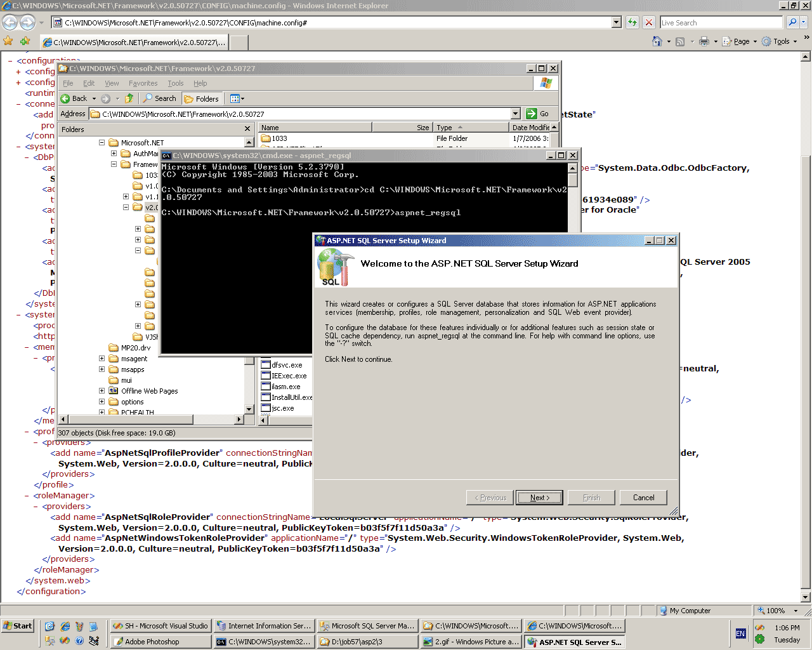Click the Add to Favorites star-plus icon
This screenshot has height=650, width=812.
[x=25, y=41]
